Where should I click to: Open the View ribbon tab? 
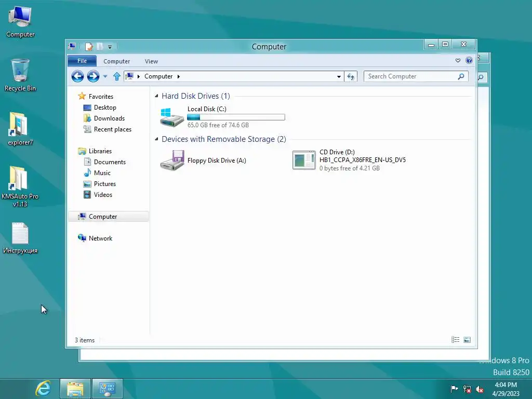click(x=151, y=61)
